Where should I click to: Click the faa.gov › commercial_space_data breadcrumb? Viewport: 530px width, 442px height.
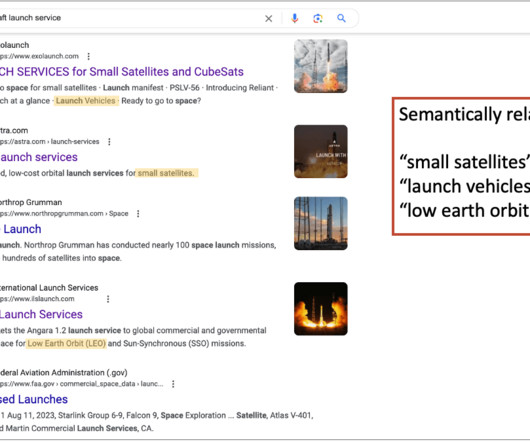pyautogui.click(x=82, y=384)
